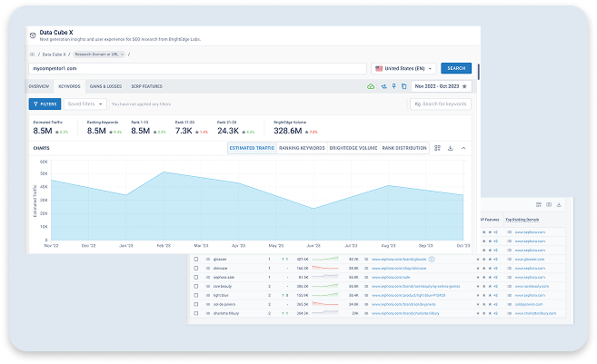The width and height of the screenshot is (597, 364).
Task: Click the Filters button
Action: pos(45,103)
